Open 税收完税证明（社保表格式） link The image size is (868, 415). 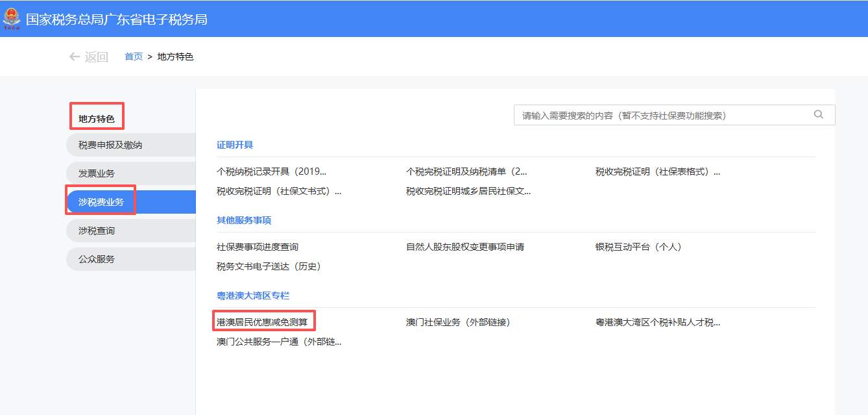[x=657, y=172]
